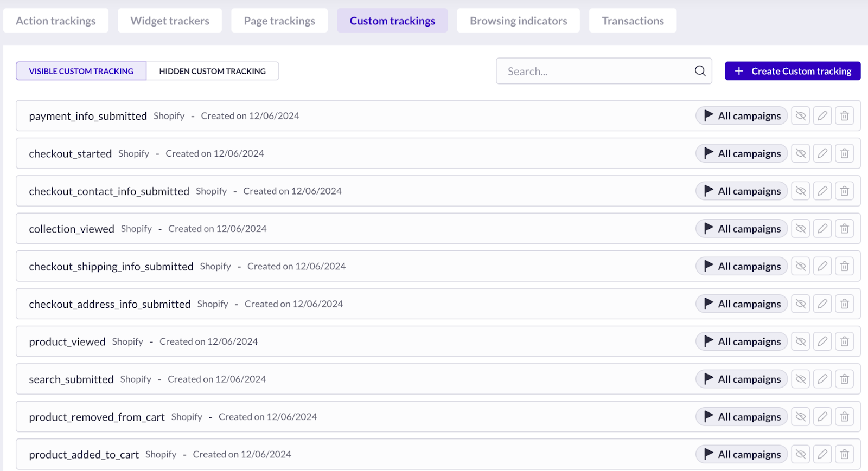Hide the product_removed_from_cart tracking

pos(801,416)
